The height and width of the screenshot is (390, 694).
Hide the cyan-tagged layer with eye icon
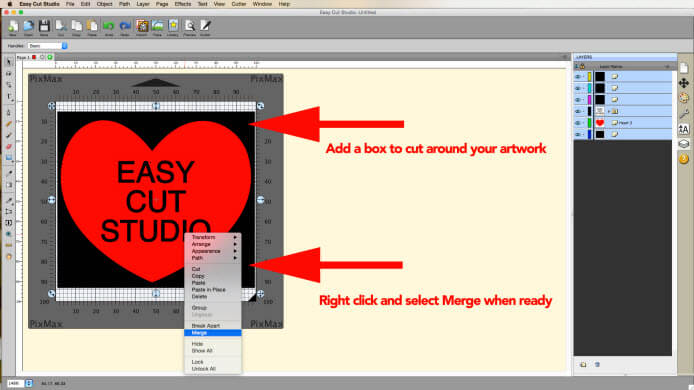[578, 88]
